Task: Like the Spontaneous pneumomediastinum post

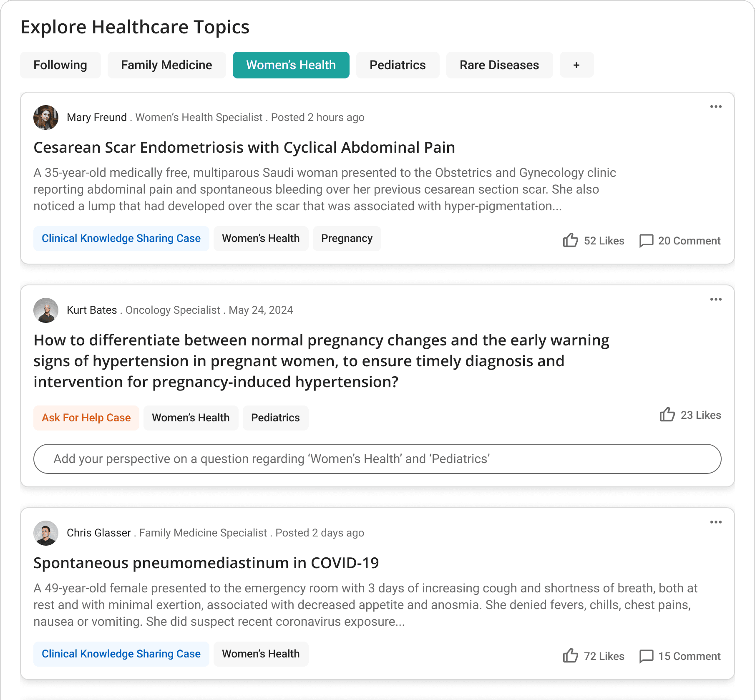Action: [x=570, y=656]
